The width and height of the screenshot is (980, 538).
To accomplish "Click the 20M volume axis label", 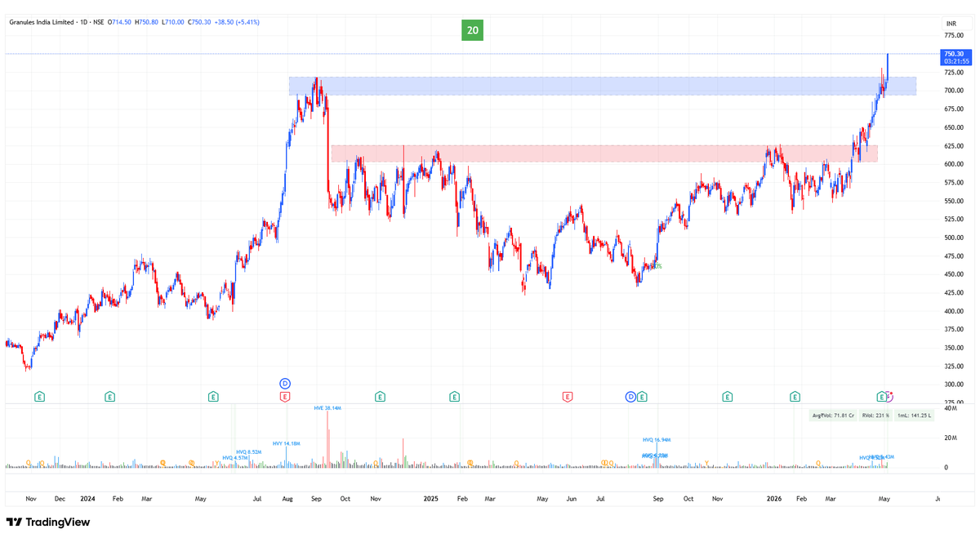I will (951, 438).
